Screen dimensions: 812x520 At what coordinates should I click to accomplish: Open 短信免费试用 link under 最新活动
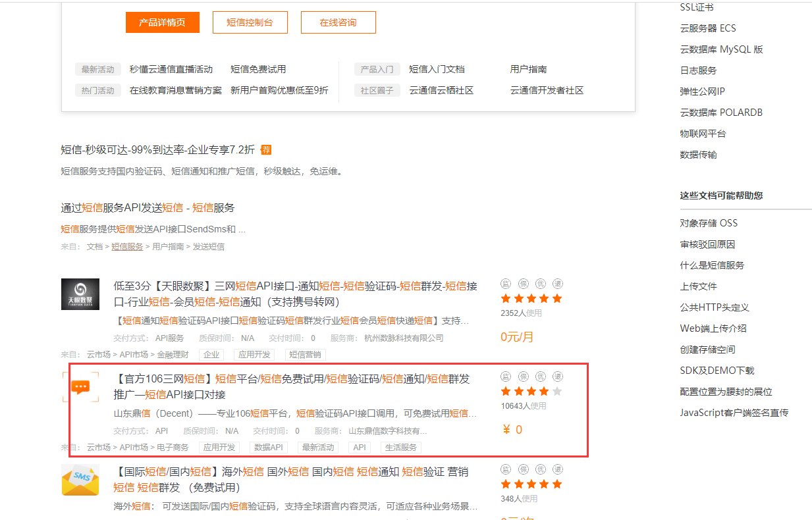pyautogui.click(x=258, y=69)
